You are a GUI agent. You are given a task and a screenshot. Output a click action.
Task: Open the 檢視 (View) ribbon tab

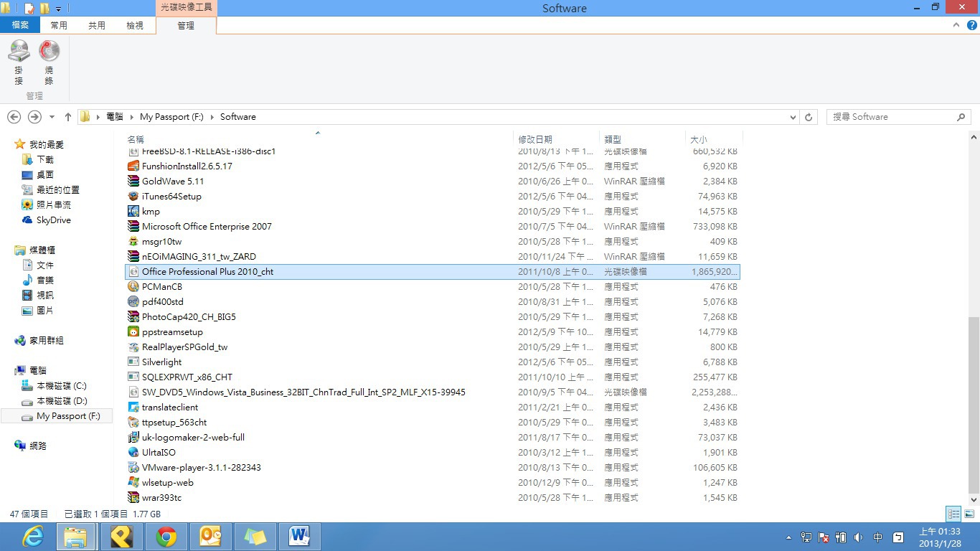[135, 25]
